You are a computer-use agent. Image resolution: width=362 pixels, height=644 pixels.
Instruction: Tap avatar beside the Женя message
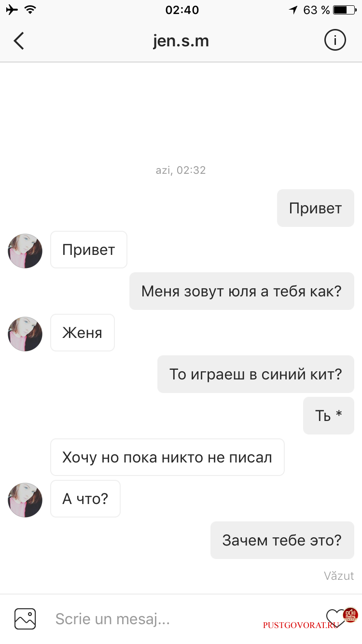[x=25, y=334]
